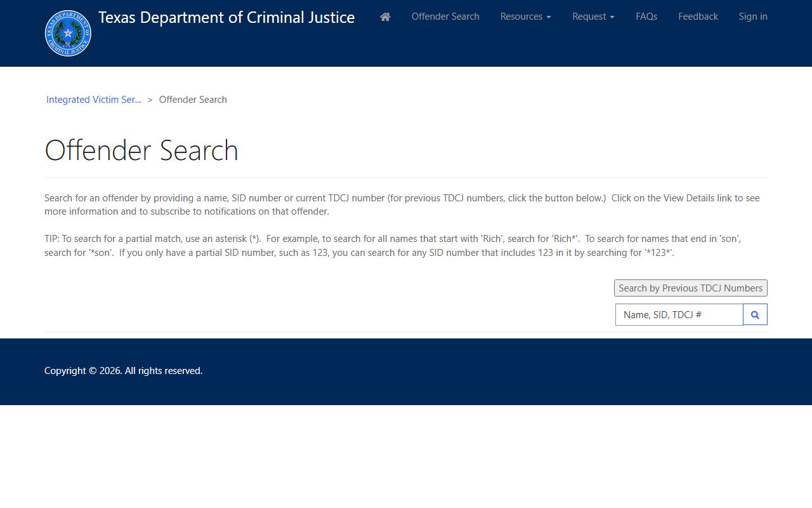Expand the Request dropdown menu
812x508 pixels.
[x=593, y=17]
